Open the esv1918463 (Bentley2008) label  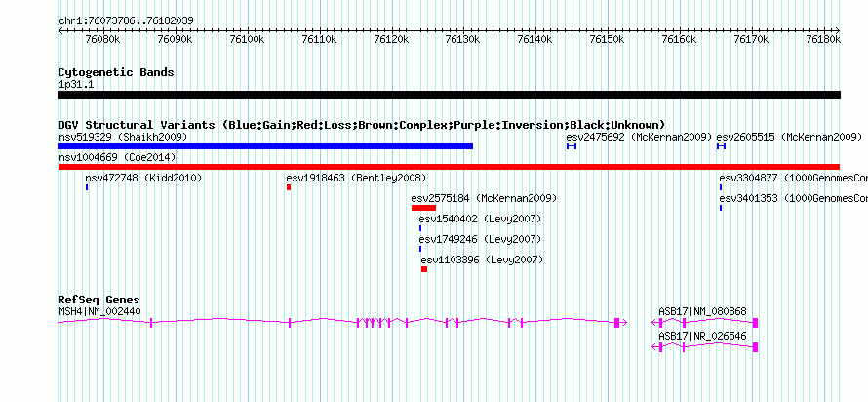tap(356, 178)
